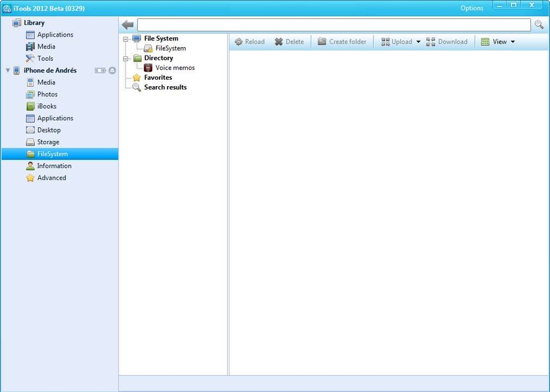Click into the path address field
This screenshot has width=550, height=392.
334,25
